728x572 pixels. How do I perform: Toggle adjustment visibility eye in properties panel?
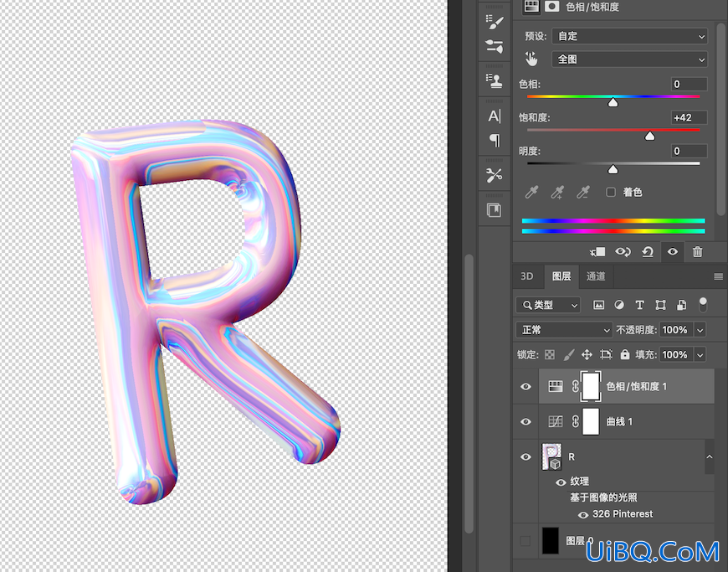672,252
